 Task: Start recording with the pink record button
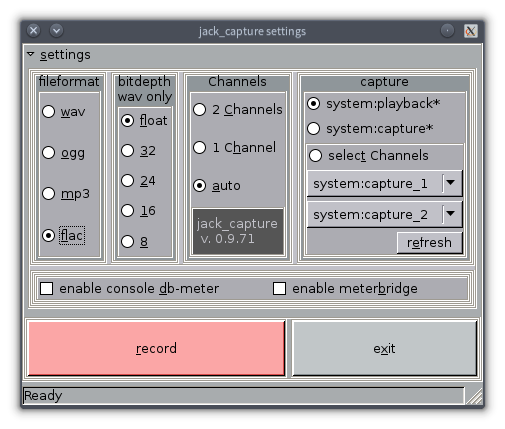(x=156, y=348)
